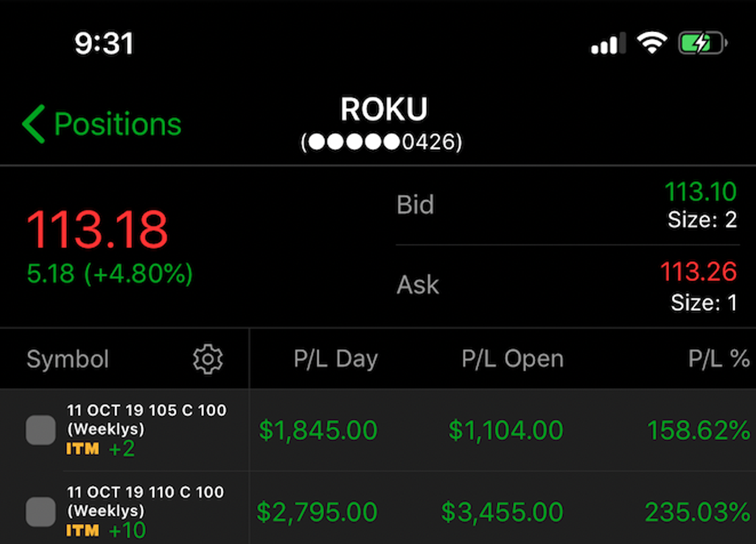Tap the cellular signal bars icon
This screenshot has width=756, height=544.
pos(608,43)
